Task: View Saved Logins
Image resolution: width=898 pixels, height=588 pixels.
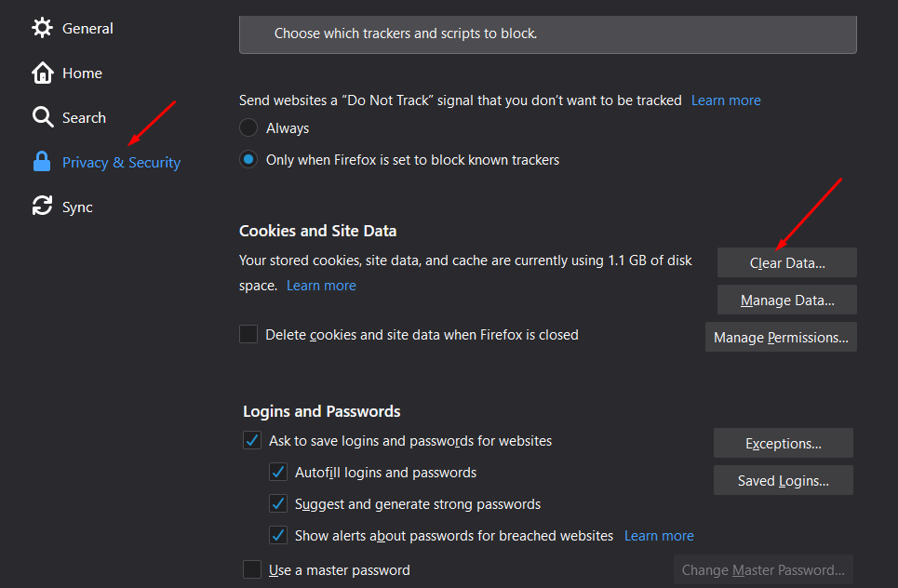Action: coord(783,480)
